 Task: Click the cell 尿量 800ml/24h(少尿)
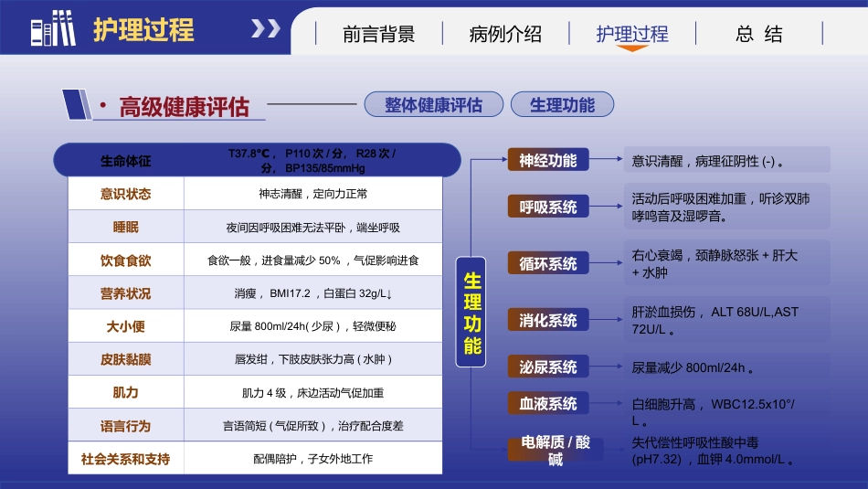pyautogui.click(x=312, y=326)
